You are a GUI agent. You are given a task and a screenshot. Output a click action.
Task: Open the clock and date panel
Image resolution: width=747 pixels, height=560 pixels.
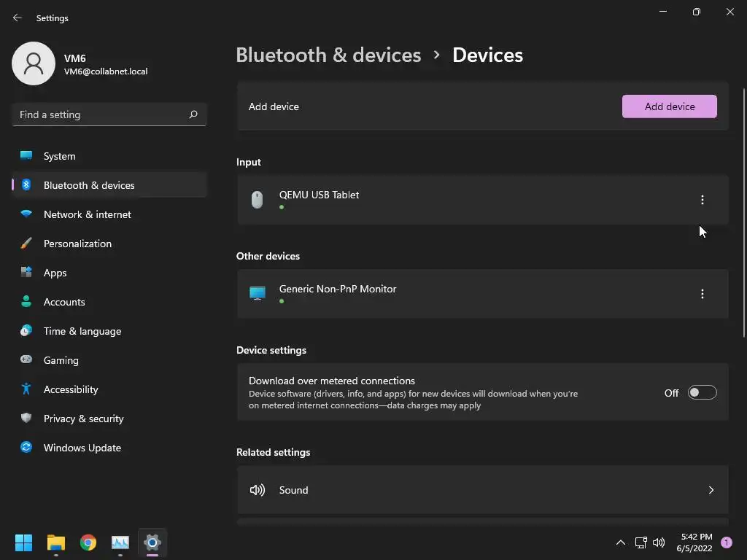pyautogui.click(x=694, y=542)
